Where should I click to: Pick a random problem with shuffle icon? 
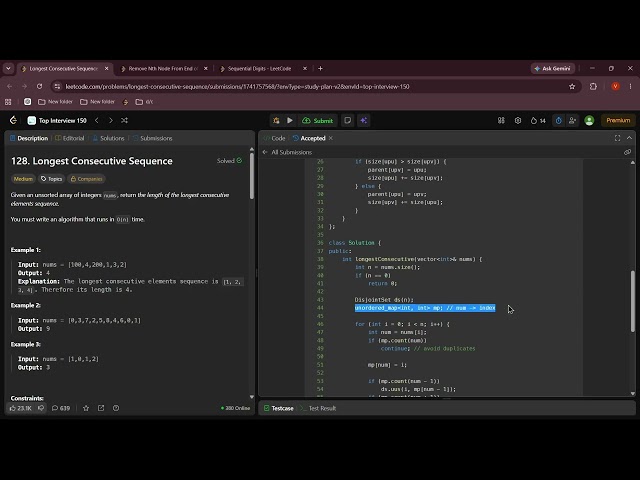[124, 120]
